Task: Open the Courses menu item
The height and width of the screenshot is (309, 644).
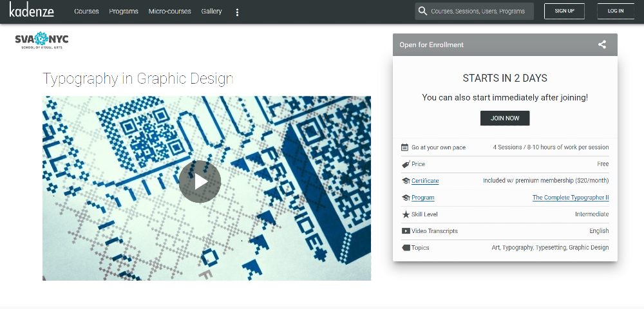Action: click(86, 12)
